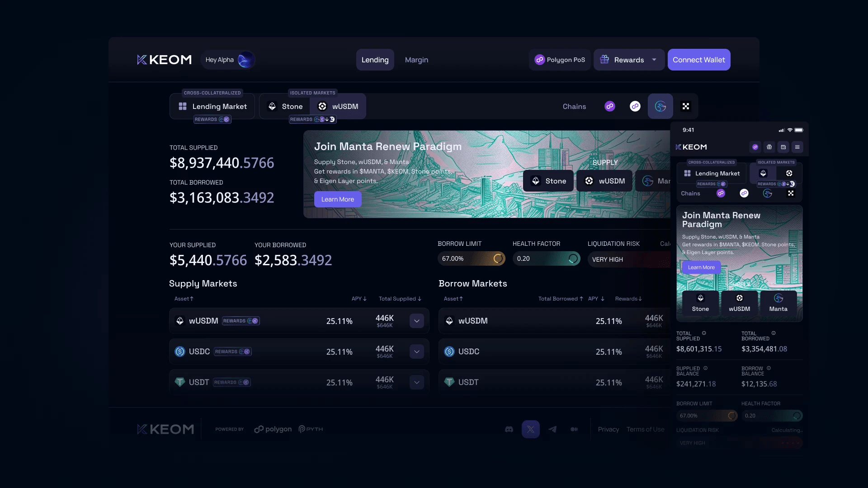Viewport: 868px width, 488px height.
Task: Open the Polygon PoS network selector
Action: tap(560, 60)
